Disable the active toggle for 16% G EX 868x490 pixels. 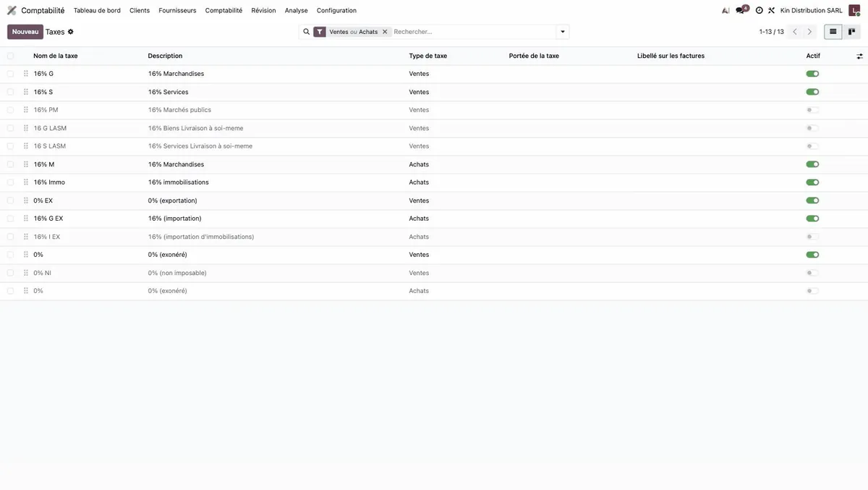[812, 219]
